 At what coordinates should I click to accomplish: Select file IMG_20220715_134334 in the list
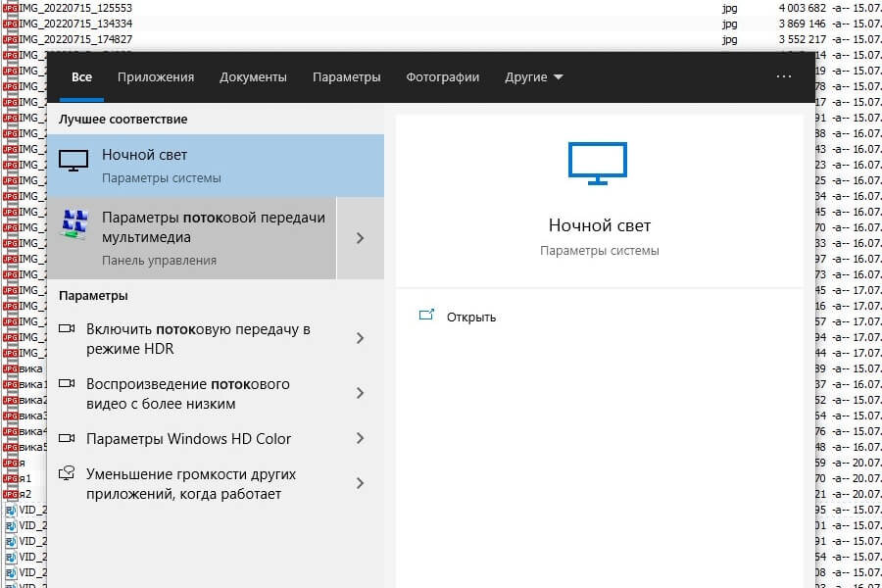[x=75, y=24]
